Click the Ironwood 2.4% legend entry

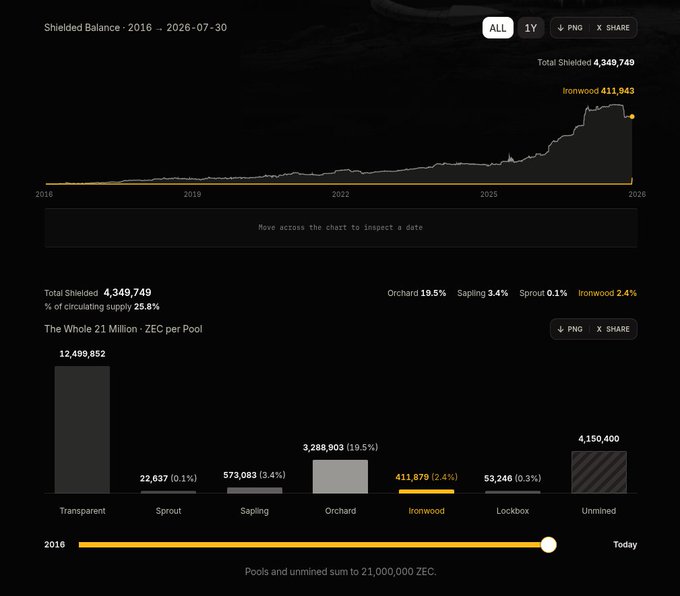click(607, 293)
